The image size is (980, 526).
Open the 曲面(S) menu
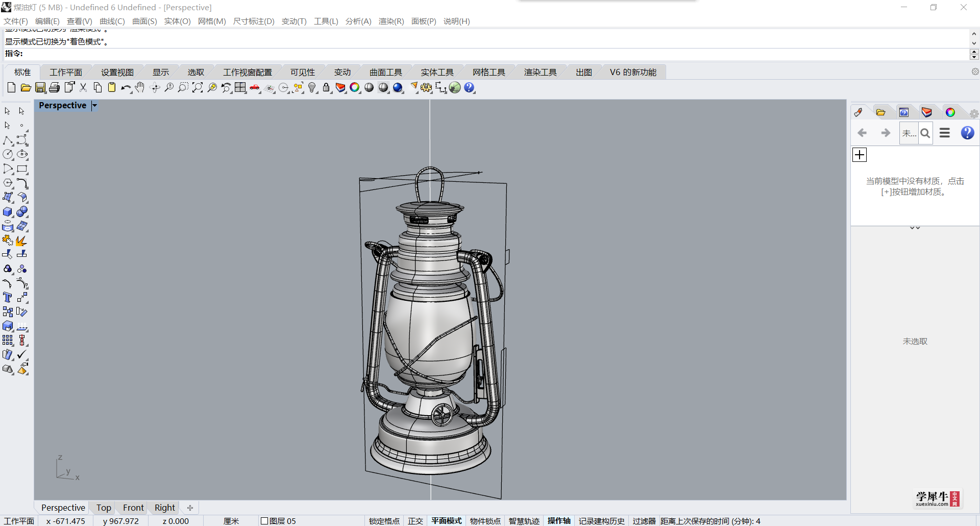point(144,21)
